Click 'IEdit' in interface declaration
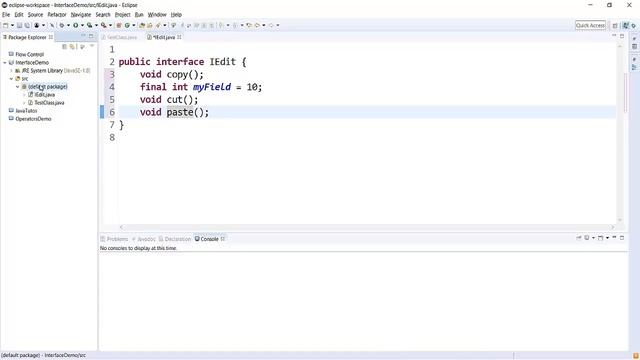Image resolution: width=640 pixels, height=360 pixels. point(223,62)
